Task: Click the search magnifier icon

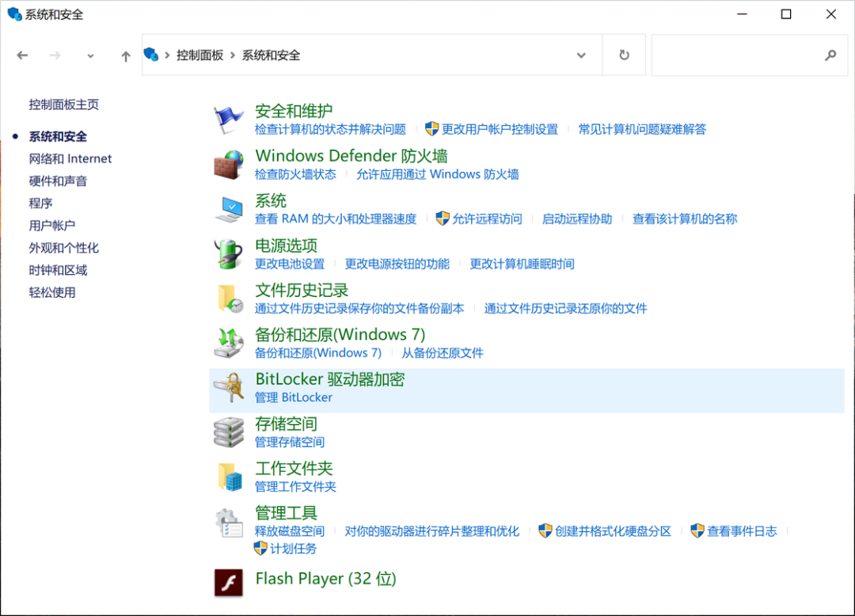Action: (x=830, y=55)
